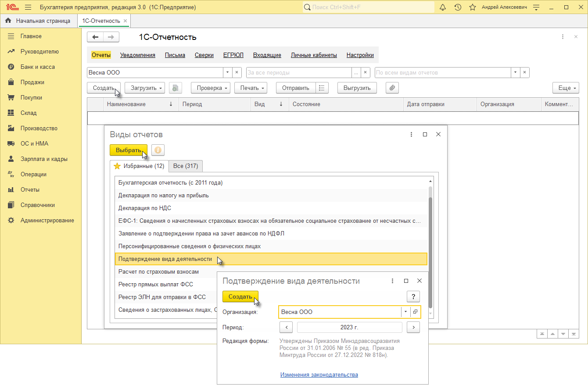Viewport: 588px width, 385px height.
Task: Switch to the Сверки tab
Action: point(204,55)
